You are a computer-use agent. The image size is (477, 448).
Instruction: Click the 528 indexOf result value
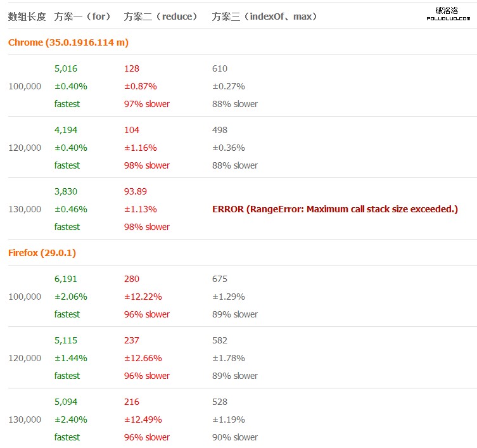tap(220, 402)
